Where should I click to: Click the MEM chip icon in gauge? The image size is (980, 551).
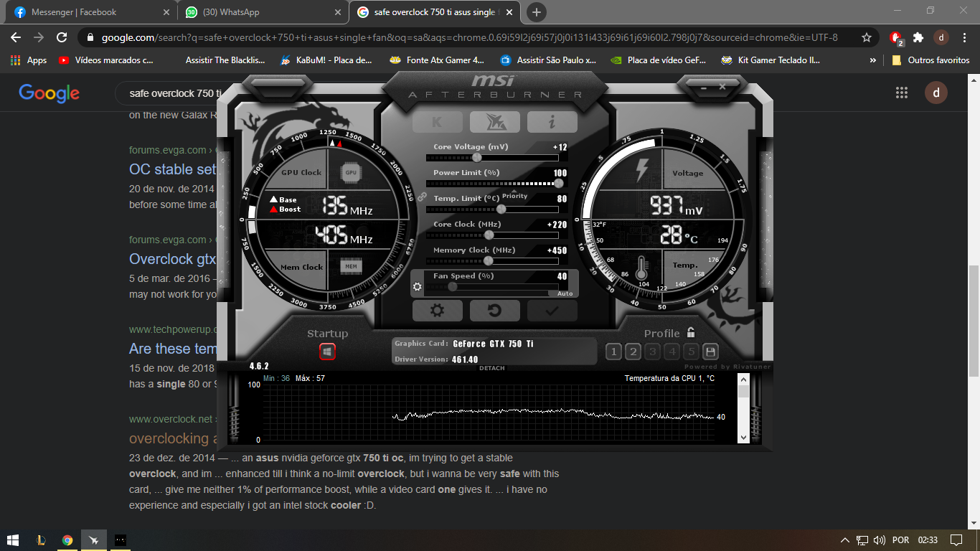351,266
